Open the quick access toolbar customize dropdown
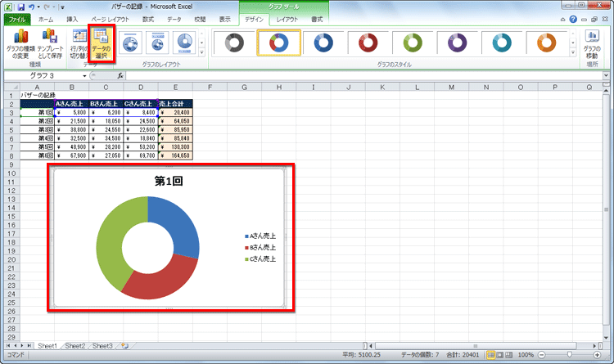The image size is (614, 364). click(x=62, y=6)
